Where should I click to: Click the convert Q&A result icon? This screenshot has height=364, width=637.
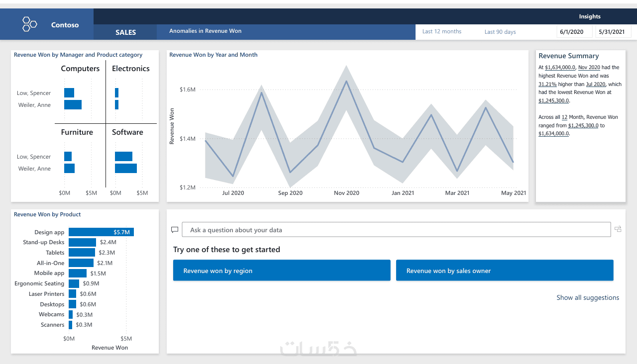(x=618, y=229)
